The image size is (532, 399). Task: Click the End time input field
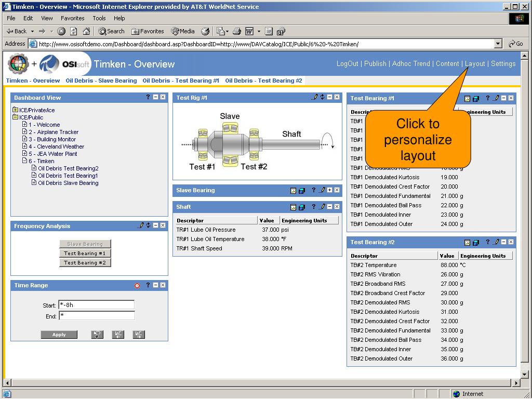[x=97, y=316]
